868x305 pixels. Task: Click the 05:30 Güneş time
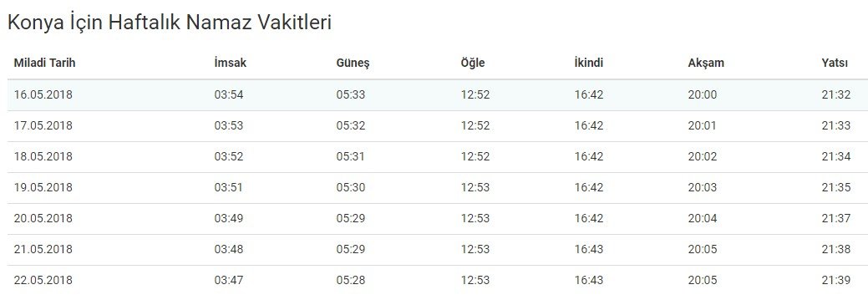coord(350,188)
